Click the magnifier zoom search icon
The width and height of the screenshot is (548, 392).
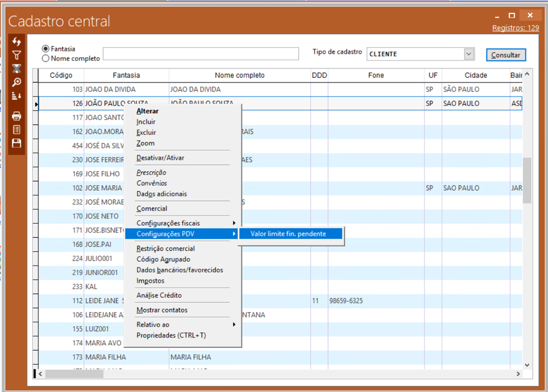pos(17,83)
